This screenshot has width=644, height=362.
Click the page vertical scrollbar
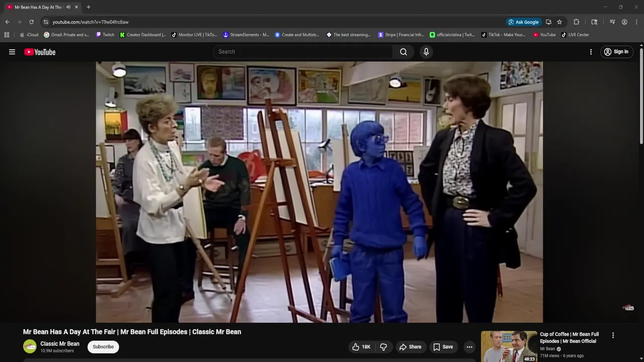click(x=641, y=96)
